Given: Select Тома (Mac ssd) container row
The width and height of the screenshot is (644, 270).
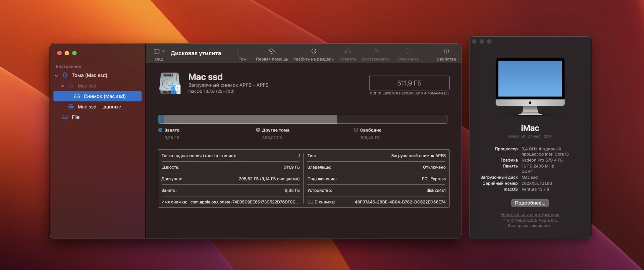Looking at the screenshot, I should tap(97, 75).
